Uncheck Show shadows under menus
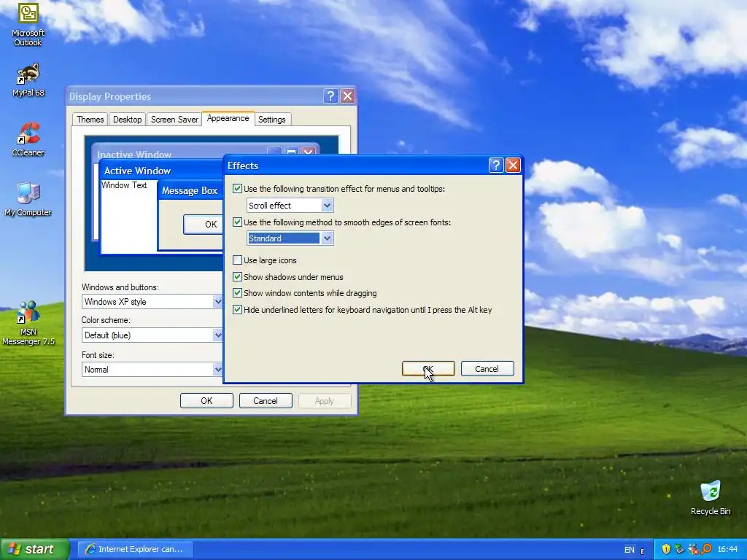 [237, 276]
